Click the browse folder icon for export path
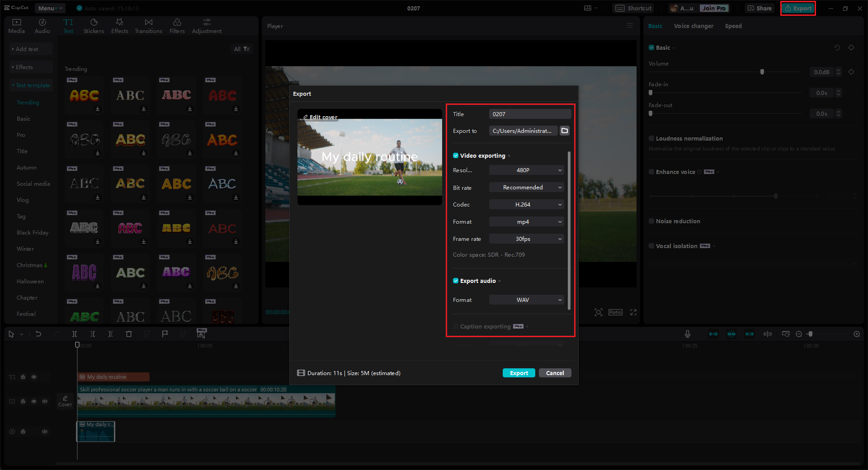Screen dimensions: 868x470 pos(565,131)
